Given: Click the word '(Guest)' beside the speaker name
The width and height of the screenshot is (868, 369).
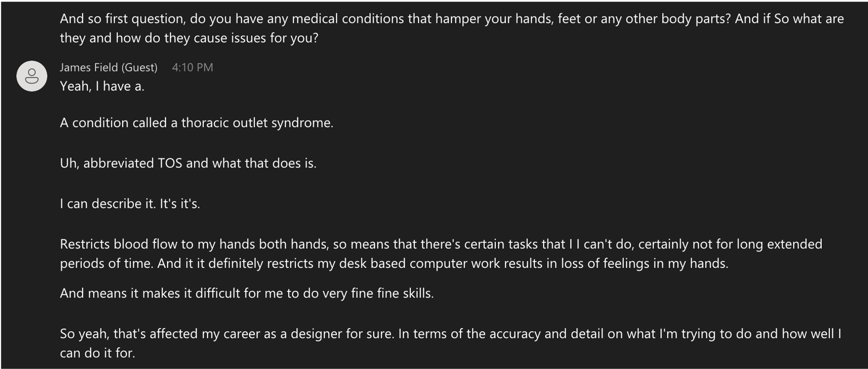Looking at the screenshot, I should tap(139, 67).
